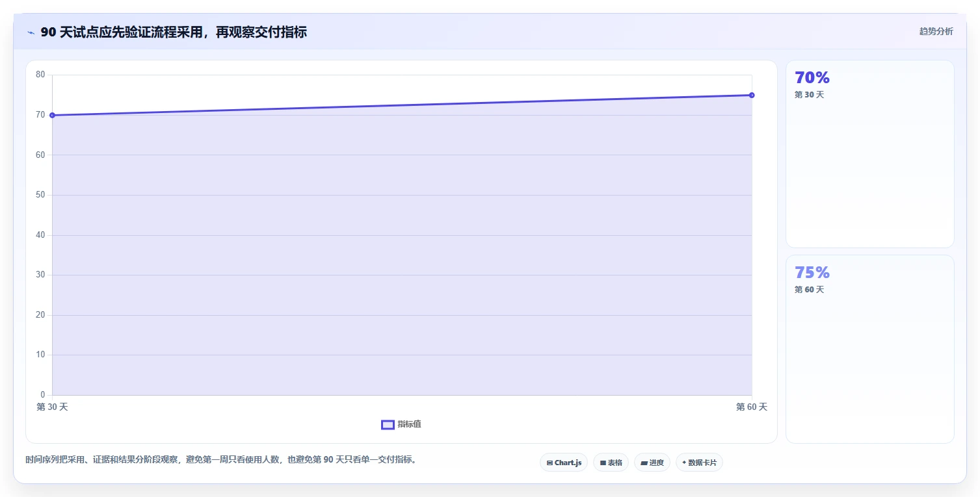Select the 数据卡片 chip
The width and height of the screenshot is (980, 497).
coord(699,463)
